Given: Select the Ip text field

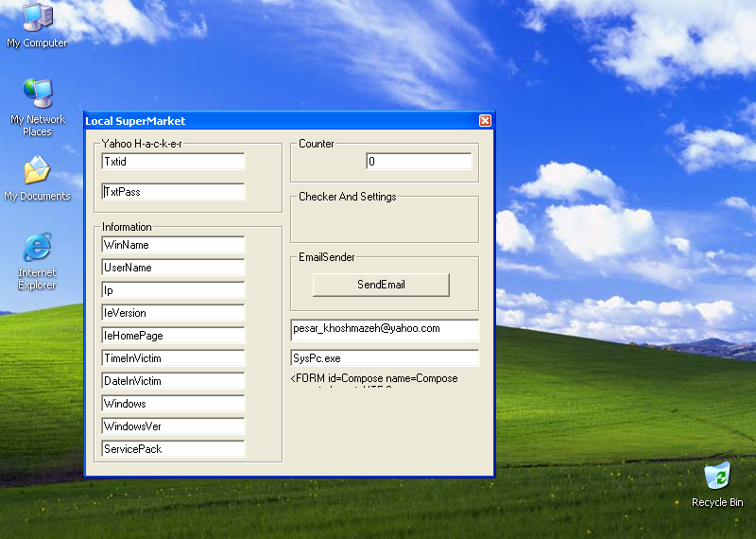Looking at the screenshot, I should 173,290.
